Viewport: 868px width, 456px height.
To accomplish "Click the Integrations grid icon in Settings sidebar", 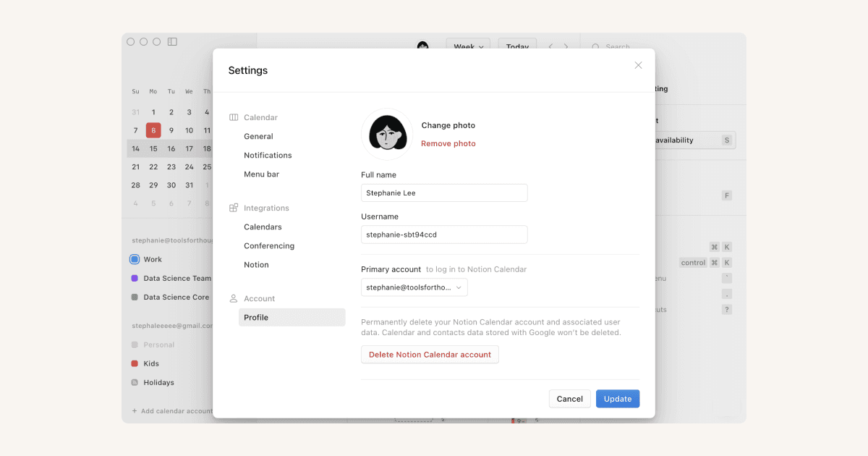I will click(x=233, y=208).
